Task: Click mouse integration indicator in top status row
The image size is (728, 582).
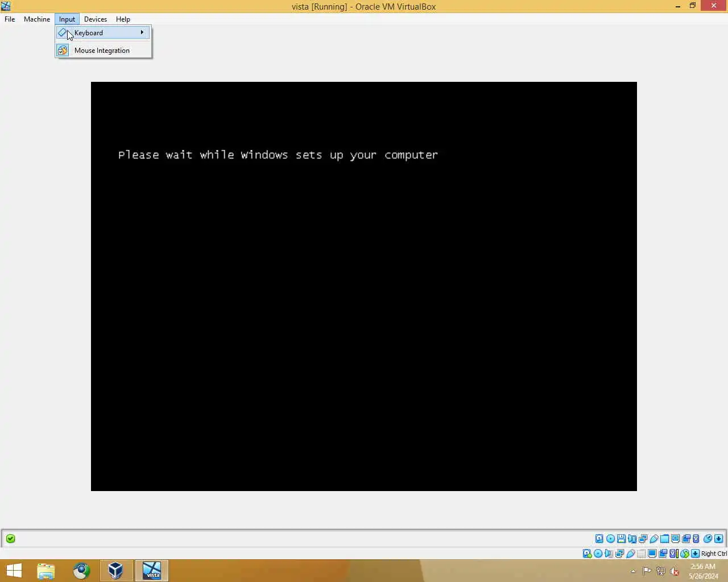Action: [x=708, y=538]
